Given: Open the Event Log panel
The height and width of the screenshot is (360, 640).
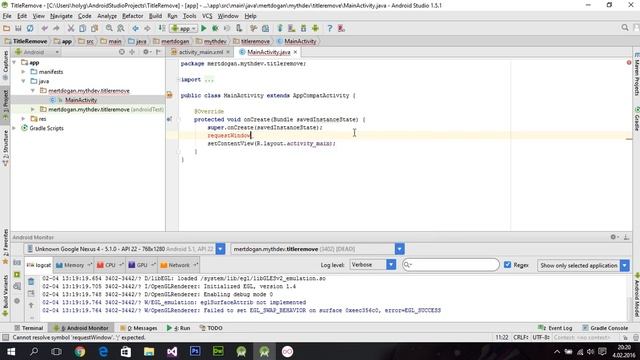Looking at the screenshot, I should (555, 328).
